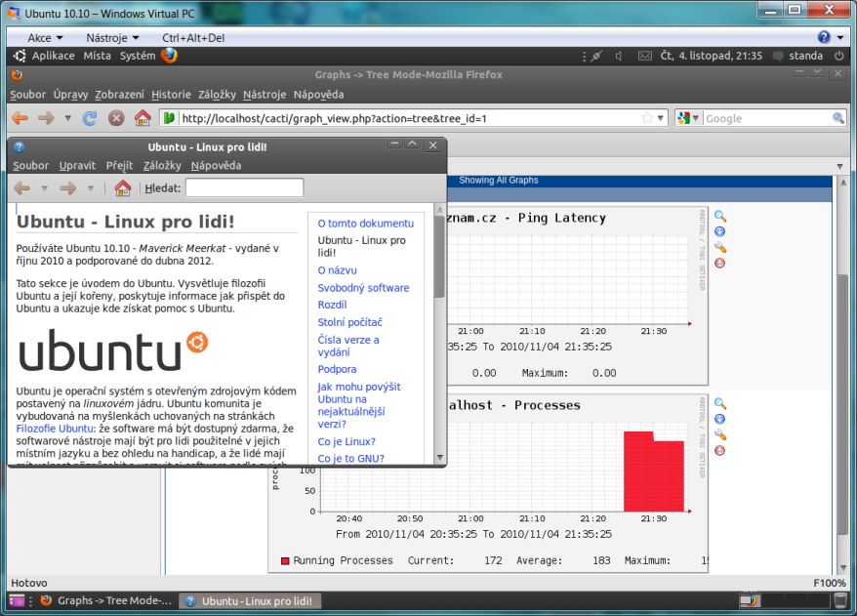The width and height of the screenshot is (857, 616).
Task: Zoom the Ping Latency graph
Action: [x=720, y=217]
